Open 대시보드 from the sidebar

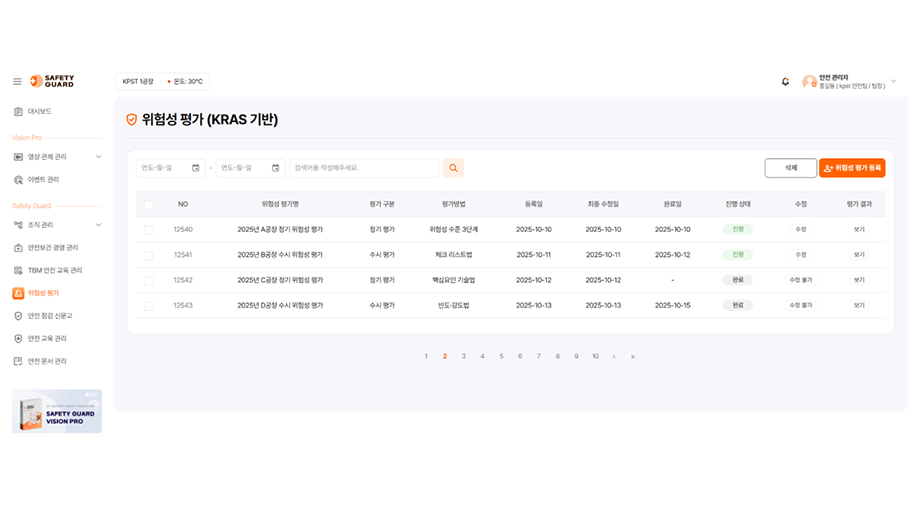coord(40,111)
